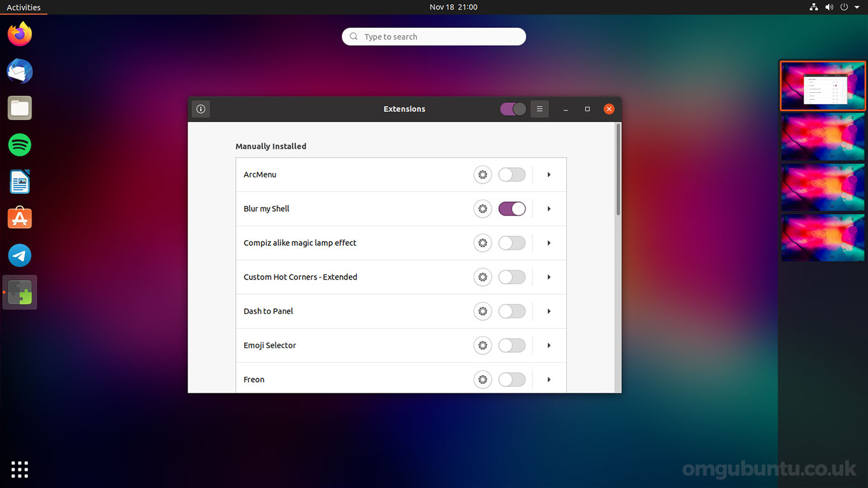This screenshot has height=488, width=868.
Task: Launch Firefox from the dock
Action: click(20, 34)
